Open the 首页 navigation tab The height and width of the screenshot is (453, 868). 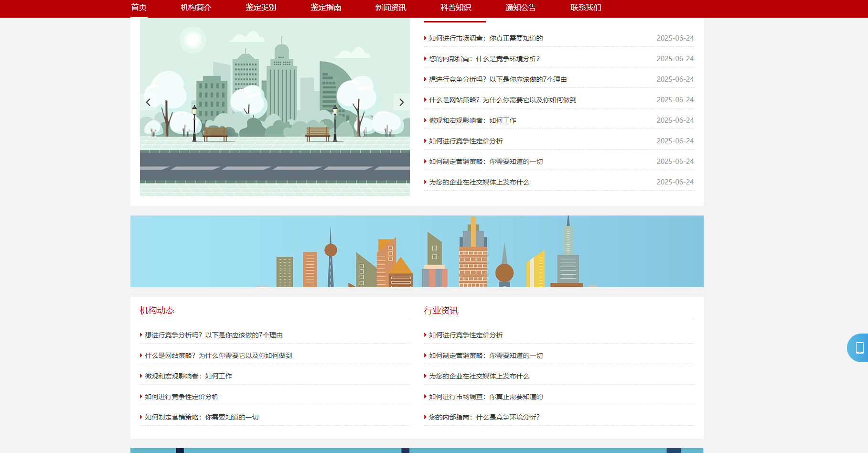(x=139, y=8)
